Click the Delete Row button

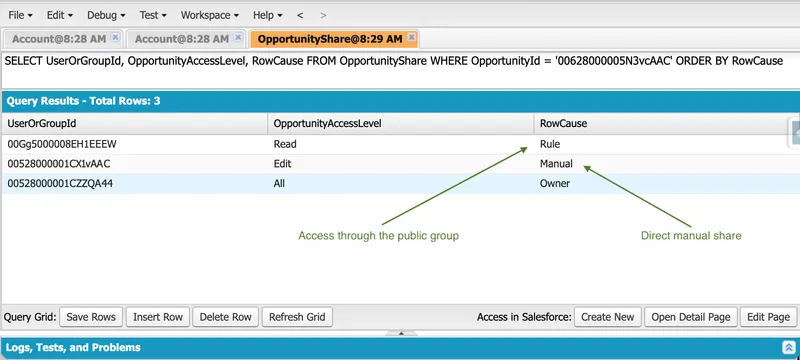coord(226,317)
